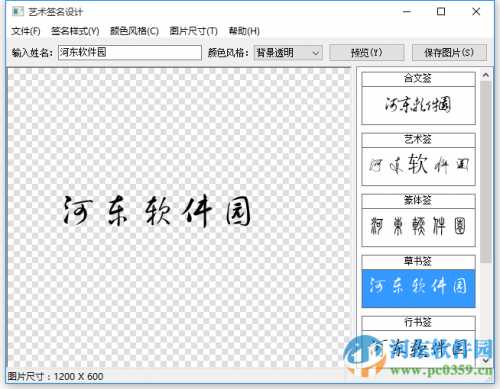
Task: Click the style list vertical scrollbar thumb
Action: (486, 172)
